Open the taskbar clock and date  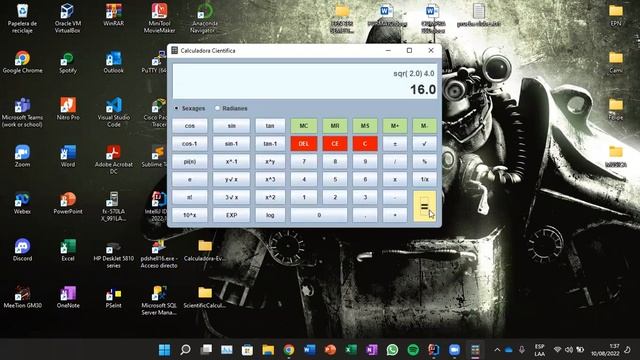605,350
